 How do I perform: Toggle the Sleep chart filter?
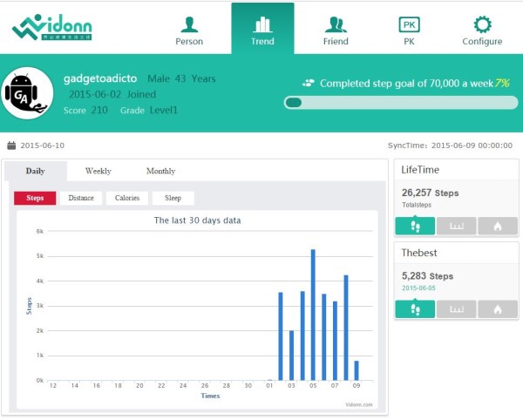coord(173,198)
